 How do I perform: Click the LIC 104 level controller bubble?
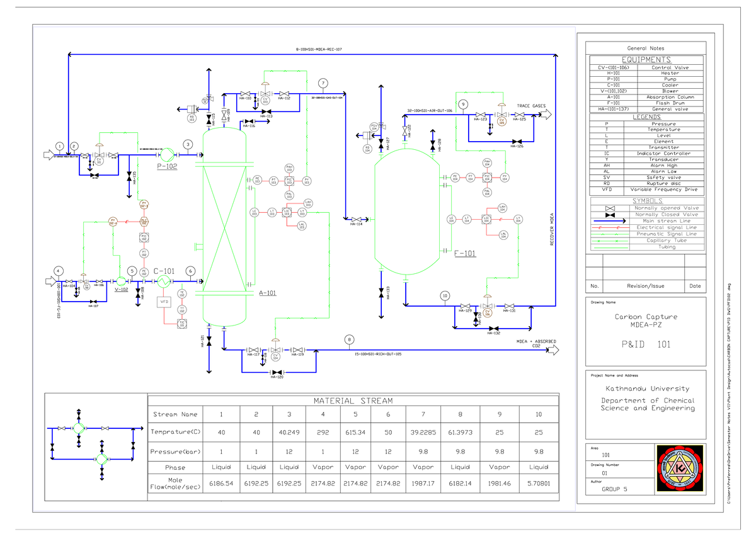click(x=486, y=219)
